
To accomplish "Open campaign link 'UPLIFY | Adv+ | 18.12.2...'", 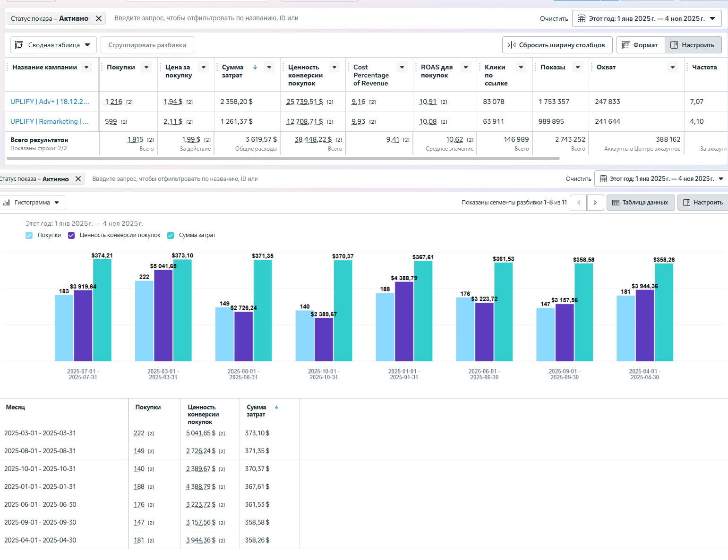I will pos(50,102).
